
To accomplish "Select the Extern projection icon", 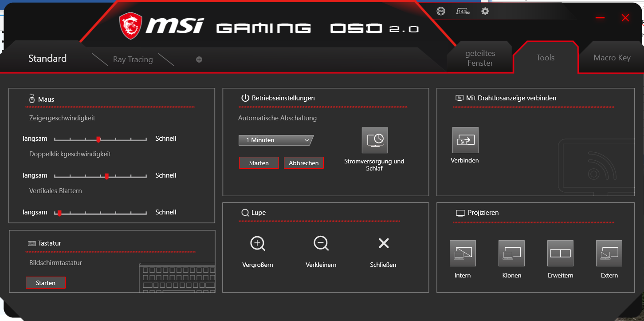I will click(x=609, y=254).
